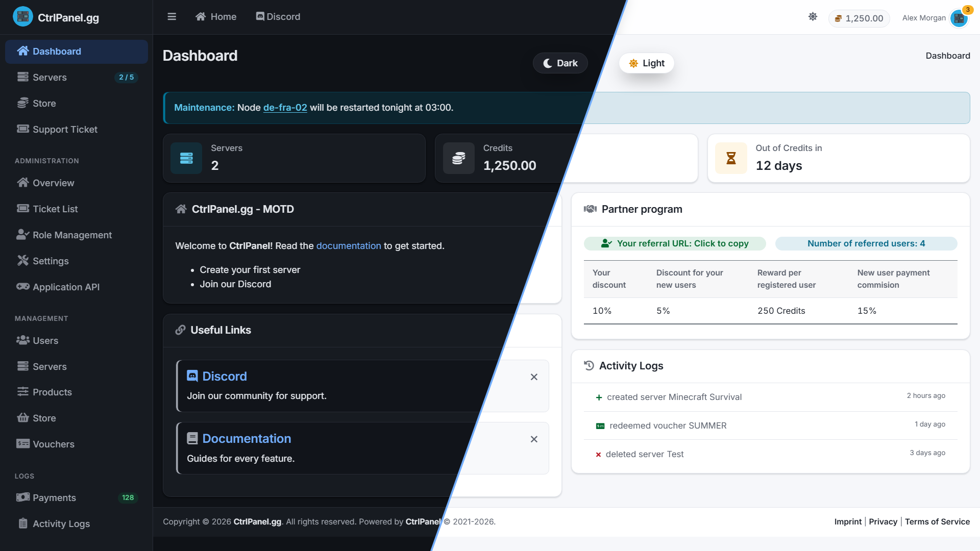This screenshot has height=551, width=980.
Task: Open the Privacy footer link
Action: tap(883, 521)
